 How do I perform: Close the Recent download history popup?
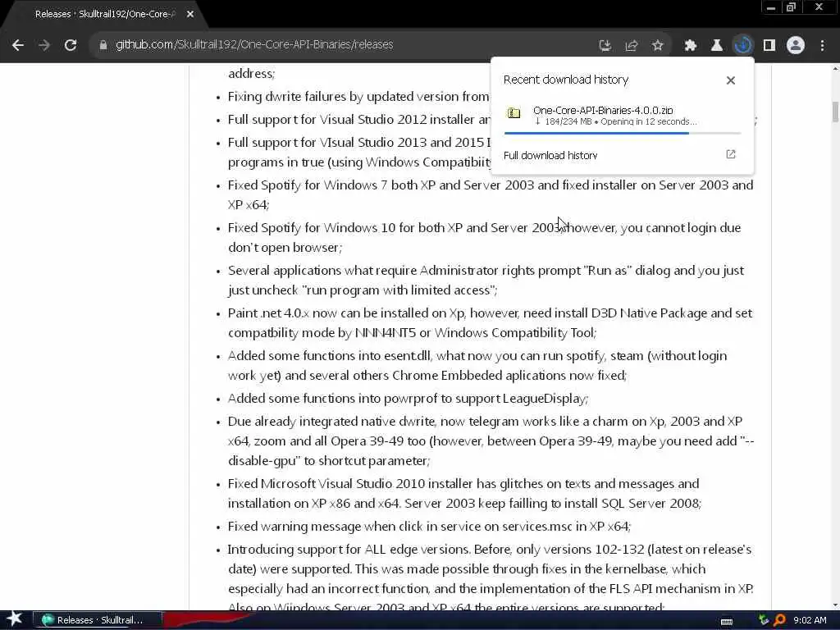(731, 80)
